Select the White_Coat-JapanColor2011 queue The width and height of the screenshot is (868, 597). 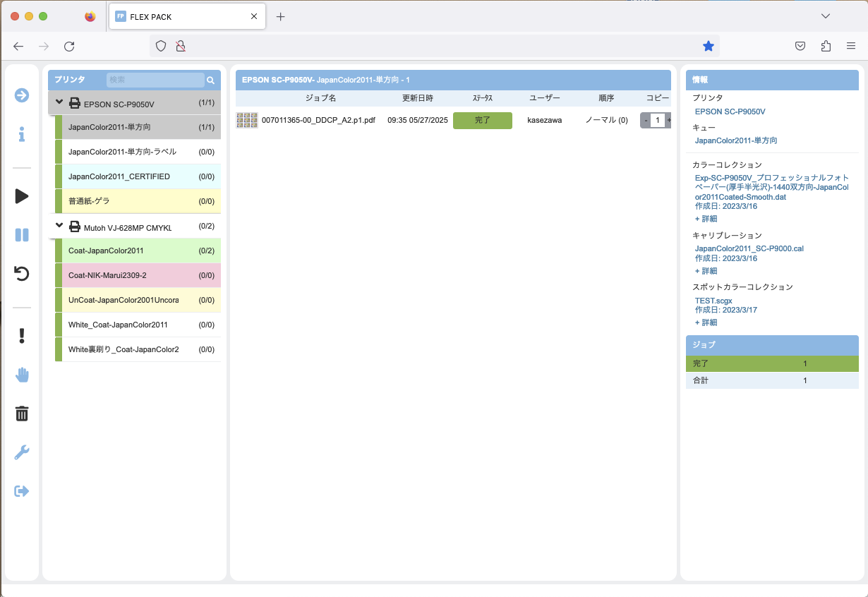pos(138,325)
